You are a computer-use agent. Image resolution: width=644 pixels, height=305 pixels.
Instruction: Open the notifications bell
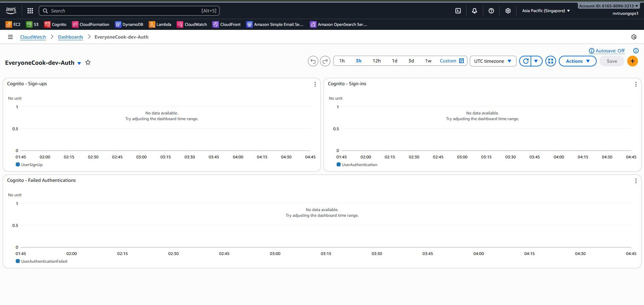(x=475, y=11)
